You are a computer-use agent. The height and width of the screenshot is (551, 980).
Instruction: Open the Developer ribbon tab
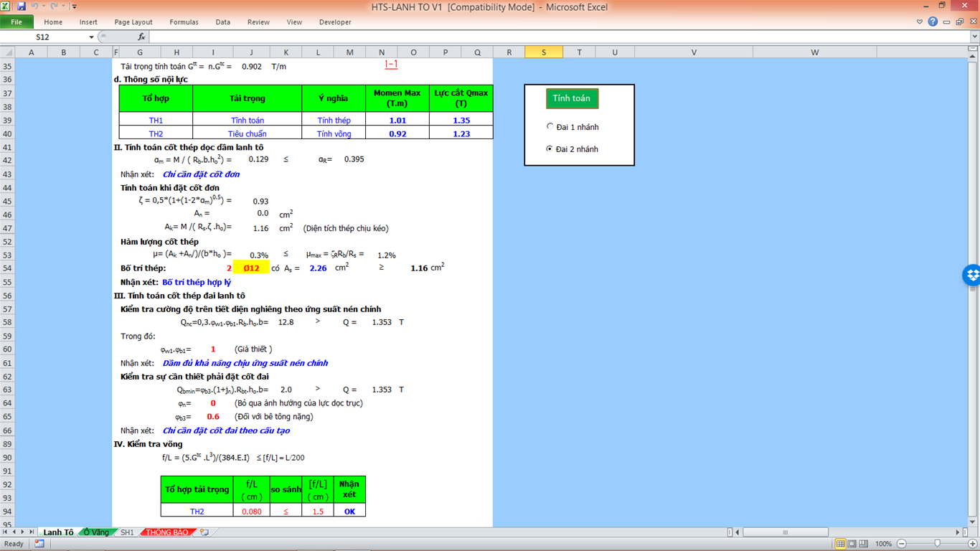coord(335,22)
